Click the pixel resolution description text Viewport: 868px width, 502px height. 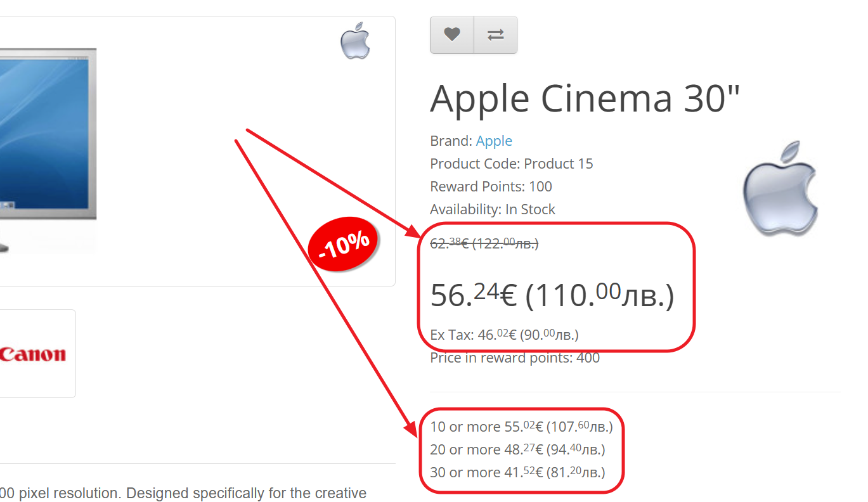coord(184,493)
